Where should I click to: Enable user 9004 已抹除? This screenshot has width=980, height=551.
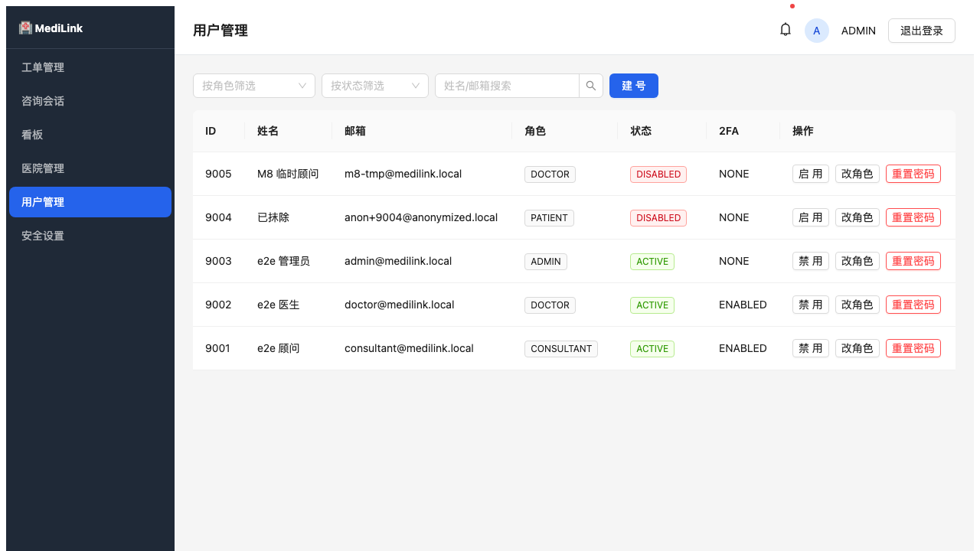[x=811, y=217]
